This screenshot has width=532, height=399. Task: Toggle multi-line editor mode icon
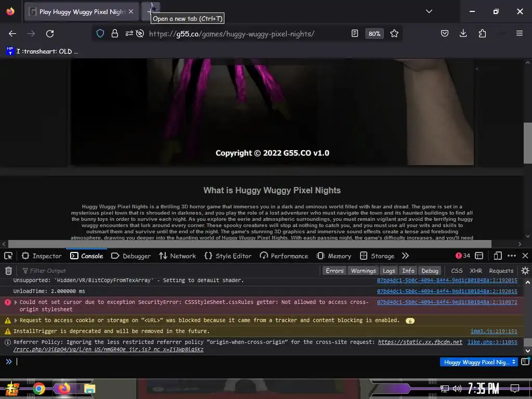(x=525, y=362)
